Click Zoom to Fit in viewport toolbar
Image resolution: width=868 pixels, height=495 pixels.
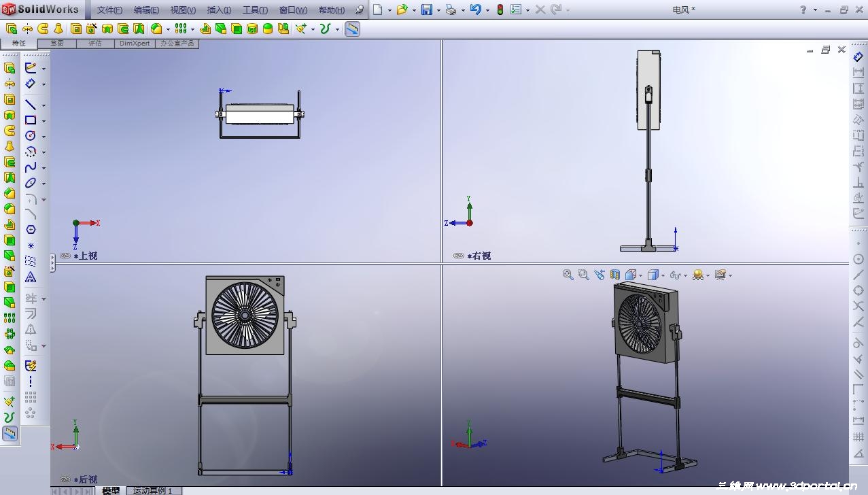(568, 275)
